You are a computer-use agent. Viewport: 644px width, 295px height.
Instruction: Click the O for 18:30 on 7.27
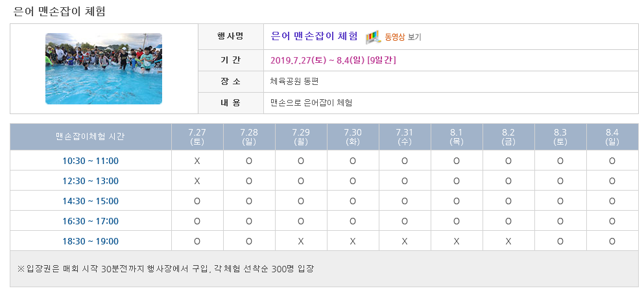197,241
